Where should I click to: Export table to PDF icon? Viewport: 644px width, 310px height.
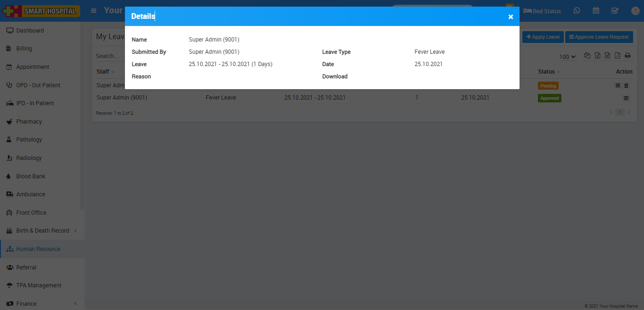[x=618, y=56]
